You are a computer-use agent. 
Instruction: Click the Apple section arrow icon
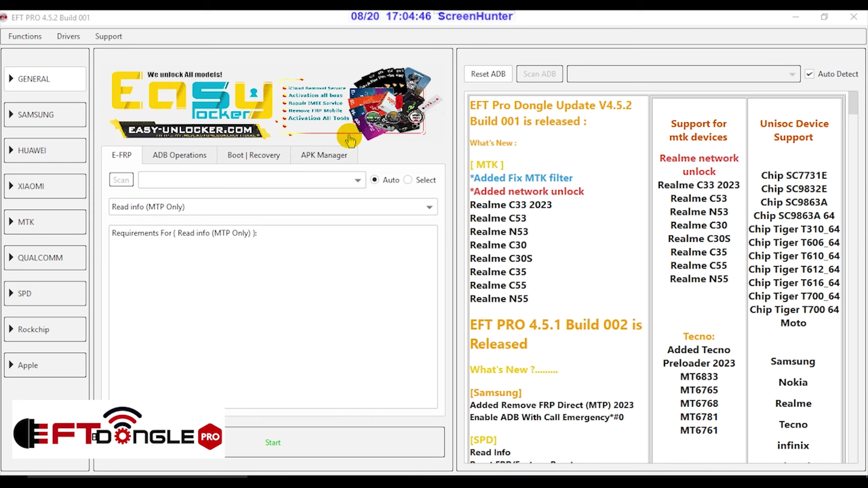pos(11,365)
